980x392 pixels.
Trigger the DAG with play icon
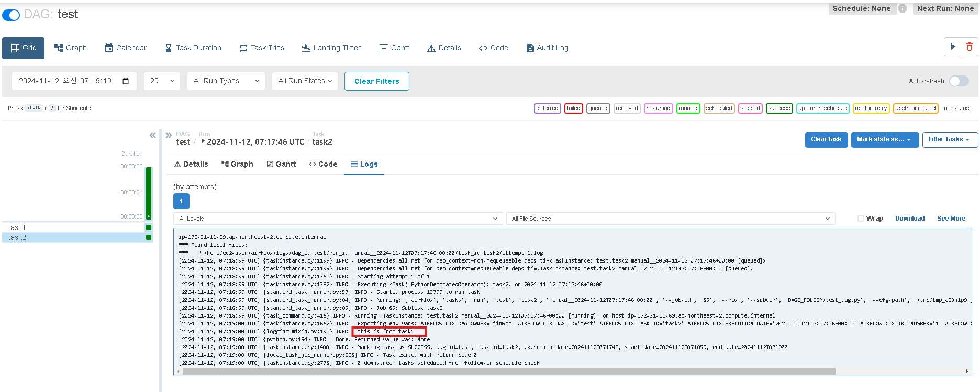953,47
